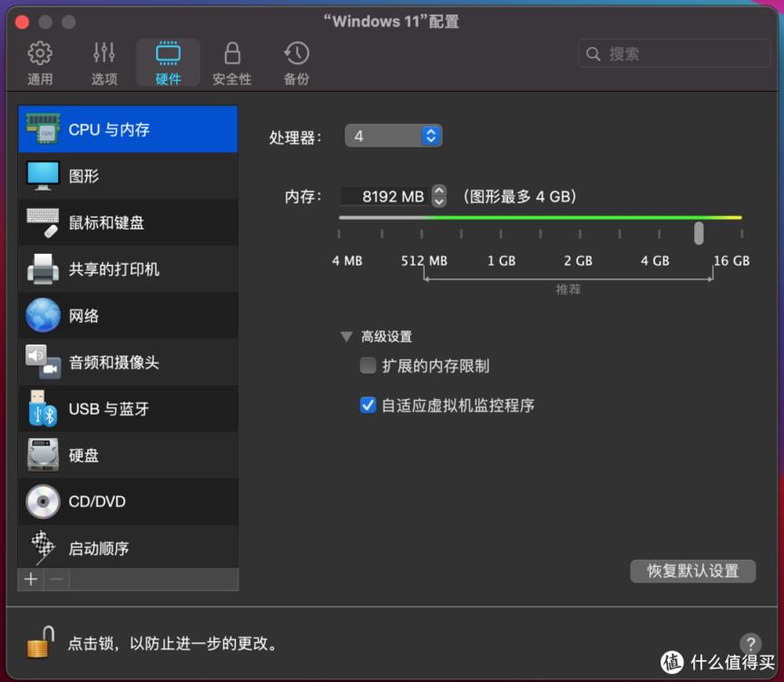Image resolution: width=784 pixels, height=682 pixels.
Task: Select 音频和摄像头 speaker icon
Action: point(43,362)
